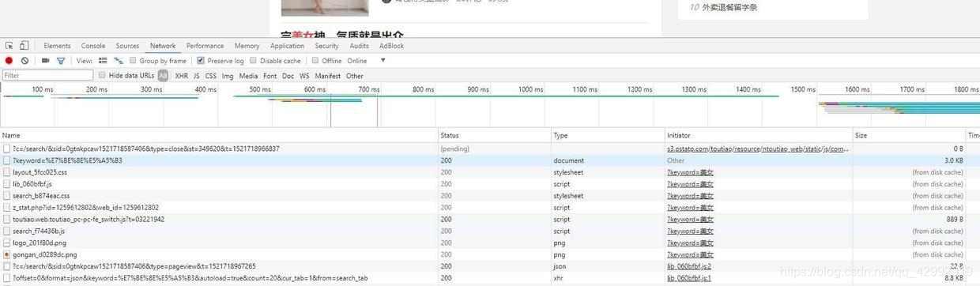The height and width of the screenshot is (286, 980).
Task: Filter requests by Manifest
Action: pyautogui.click(x=328, y=76)
